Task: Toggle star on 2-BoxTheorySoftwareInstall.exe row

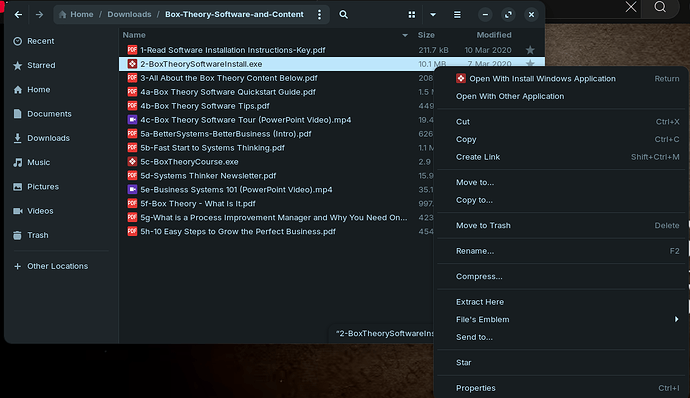Action: 530,63
